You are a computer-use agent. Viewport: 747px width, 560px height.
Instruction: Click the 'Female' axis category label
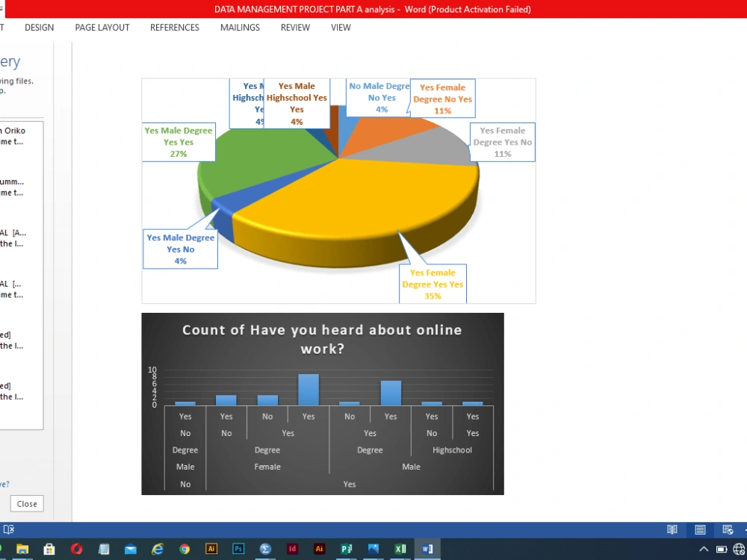pyautogui.click(x=267, y=467)
